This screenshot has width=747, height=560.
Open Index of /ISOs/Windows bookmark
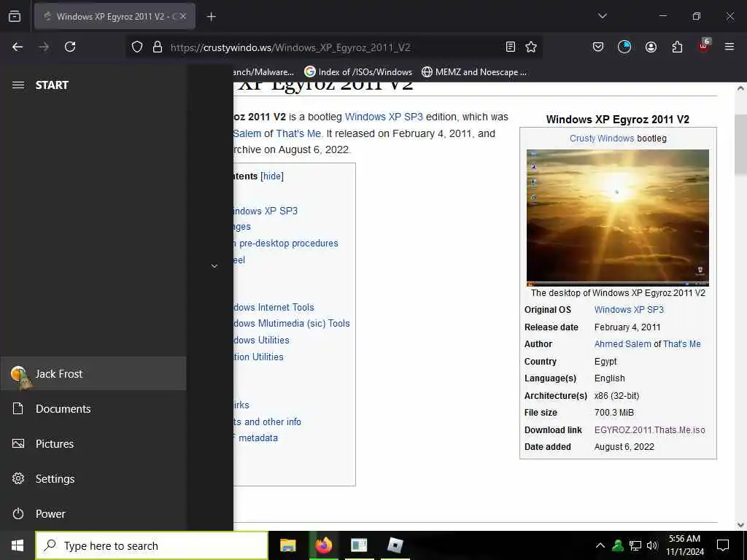358,72
